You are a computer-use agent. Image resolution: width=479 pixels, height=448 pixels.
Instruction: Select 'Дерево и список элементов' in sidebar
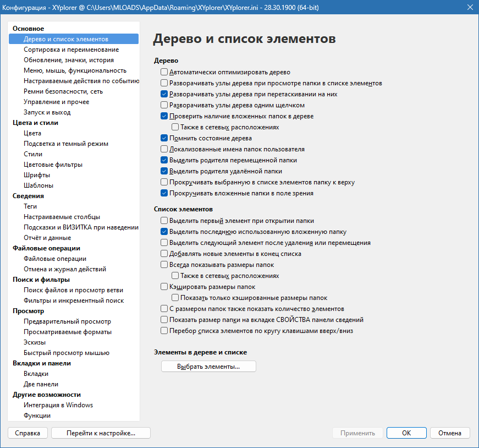point(74,39)
